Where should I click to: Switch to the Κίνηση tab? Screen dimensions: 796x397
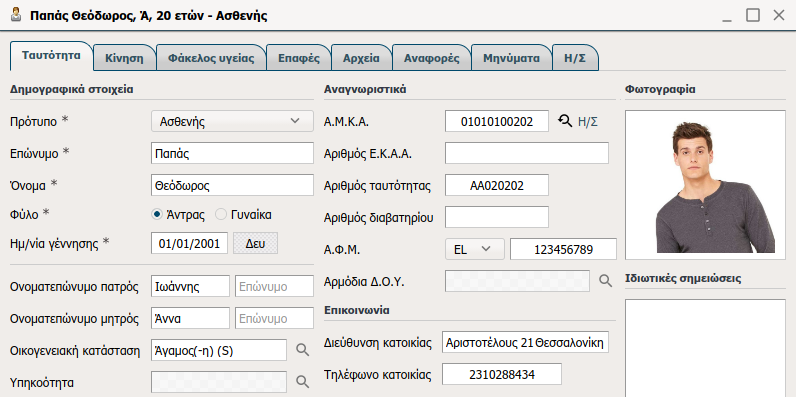(x=124, y=58)
